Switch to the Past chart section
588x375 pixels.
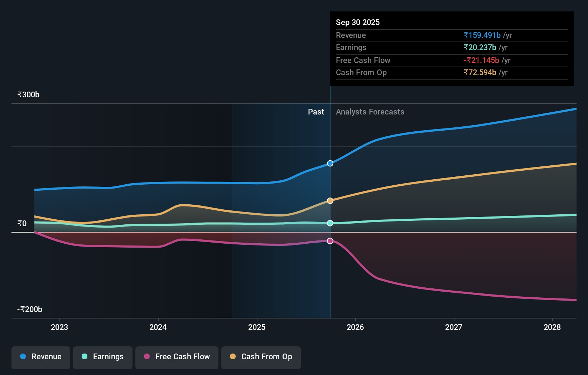tap(316, 112)
